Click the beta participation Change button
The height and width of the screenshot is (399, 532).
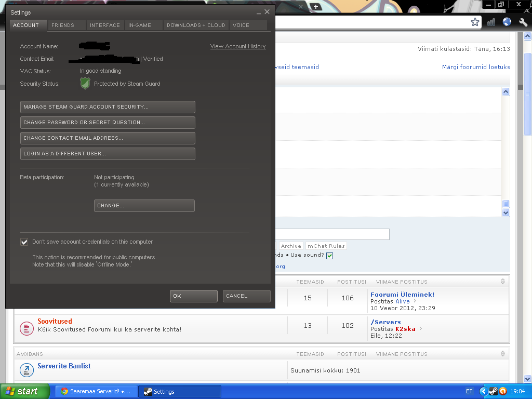[144, 206]
